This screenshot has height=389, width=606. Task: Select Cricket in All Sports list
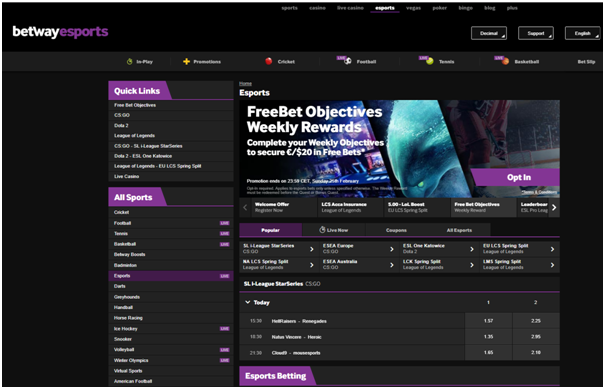(171, 212)
